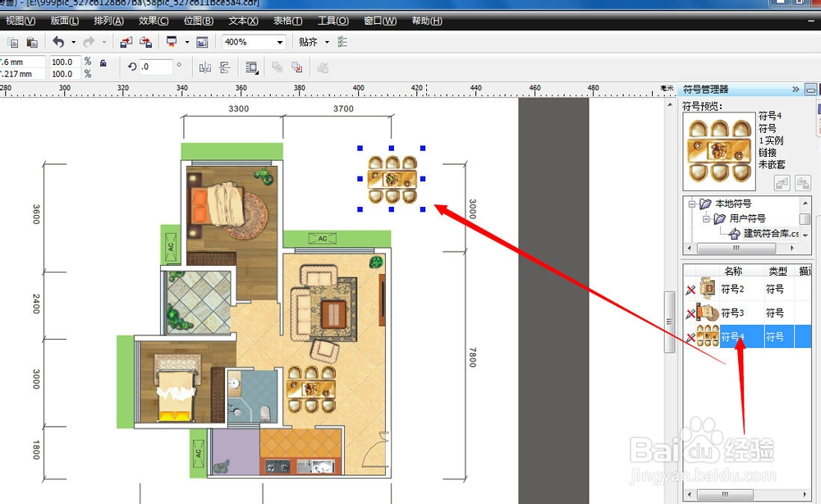The height and width of the screenshot is (504, 821).
Task: Click the mirror horizontally icon
Action: pos(204,67)
